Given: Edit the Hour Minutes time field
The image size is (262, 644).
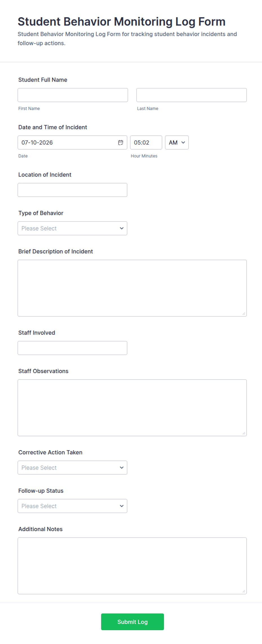Looking at the screenshot, I should click(x=146, y=142).
